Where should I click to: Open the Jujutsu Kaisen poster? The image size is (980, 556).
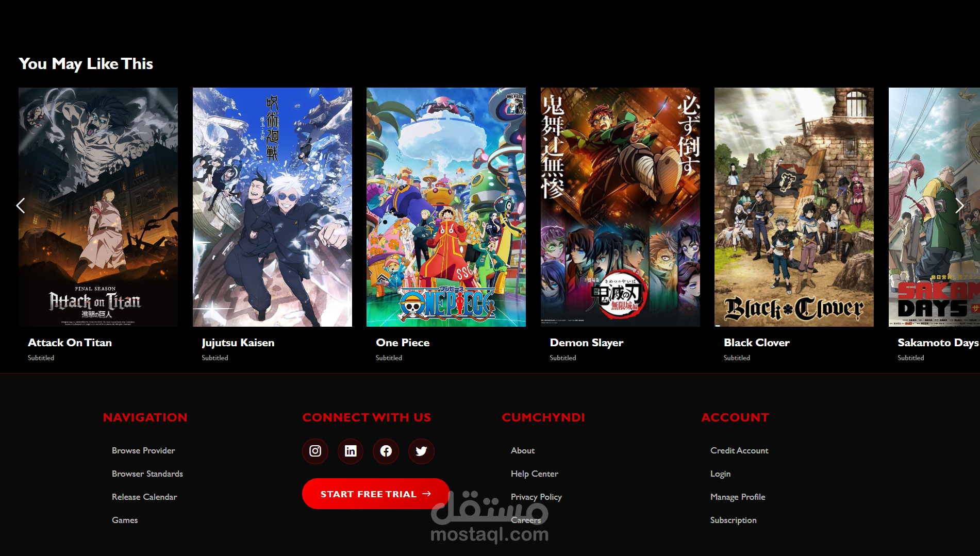[x=272, y=207]
